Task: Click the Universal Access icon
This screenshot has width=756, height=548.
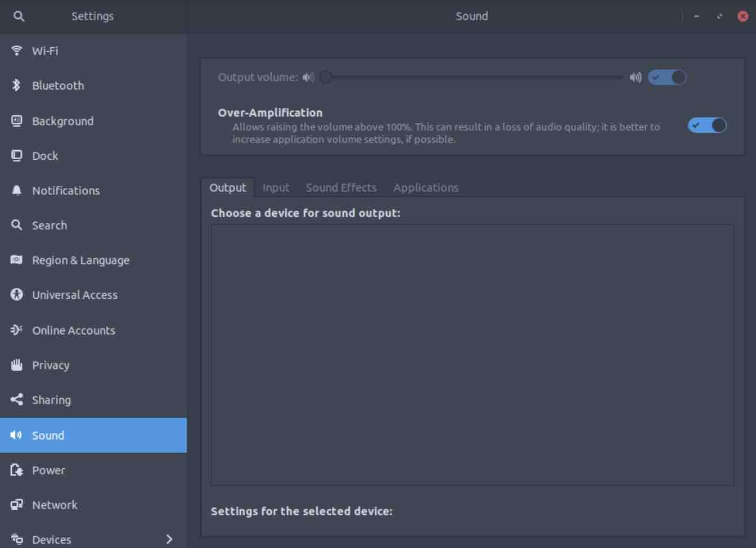Action: (16, 294)
